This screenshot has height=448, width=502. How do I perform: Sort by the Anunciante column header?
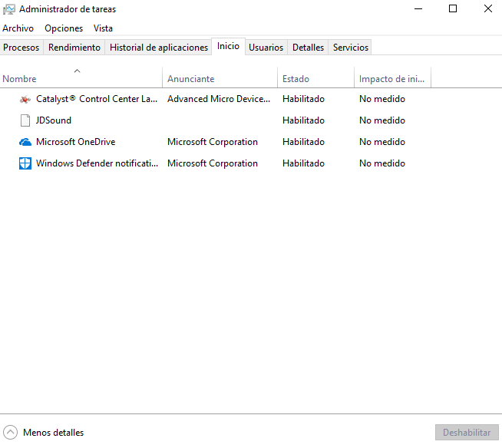point(220,77)
